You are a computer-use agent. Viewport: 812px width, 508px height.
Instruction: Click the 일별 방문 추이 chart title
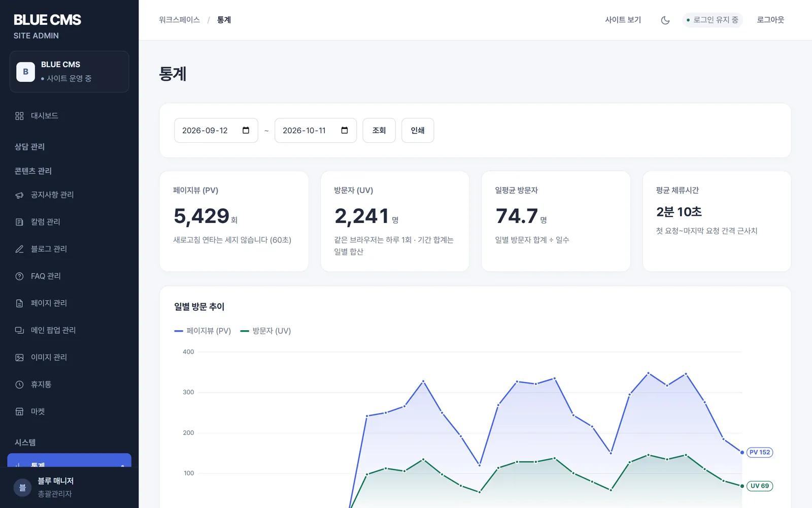point(199,306)
